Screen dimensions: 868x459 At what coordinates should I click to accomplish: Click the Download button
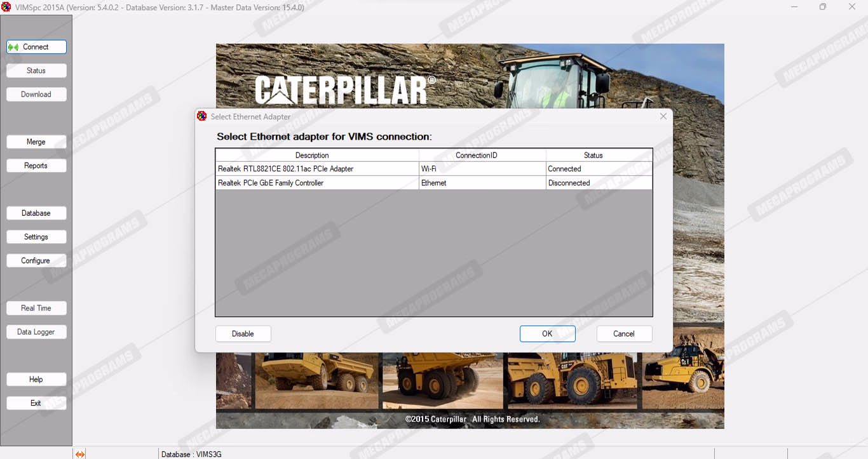click(x=36, y=95)
